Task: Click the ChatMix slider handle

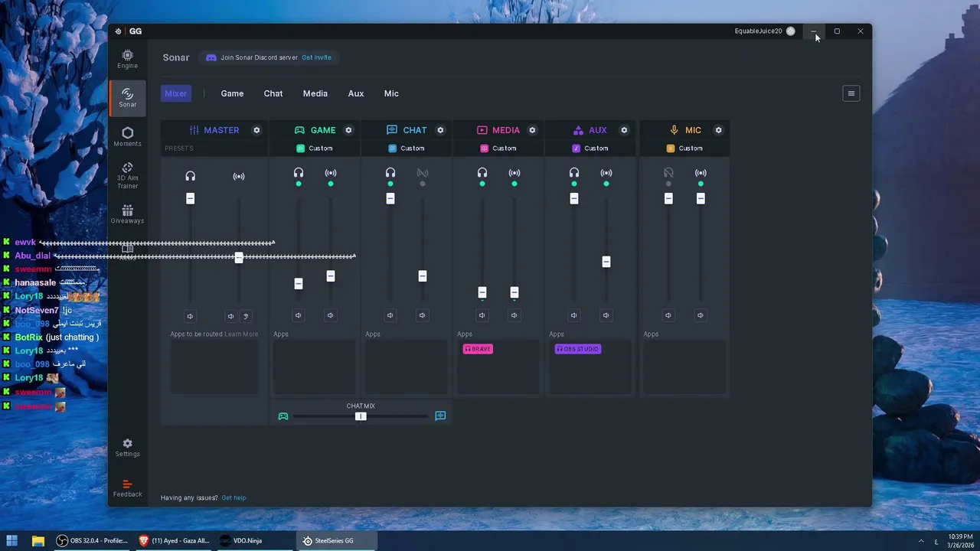Action: tap(361, 416)
